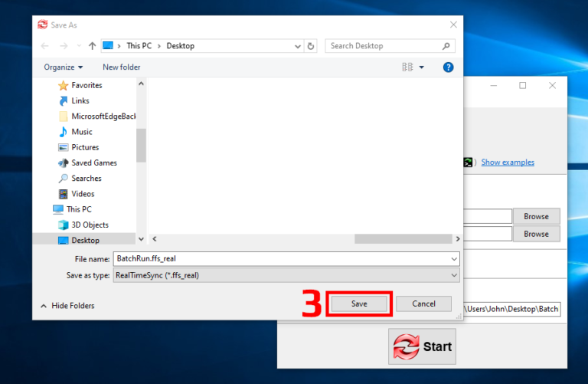Click the Start button in RealTimeSync window
This screenshot has width=588, height=384.
[x=423, y=346]
